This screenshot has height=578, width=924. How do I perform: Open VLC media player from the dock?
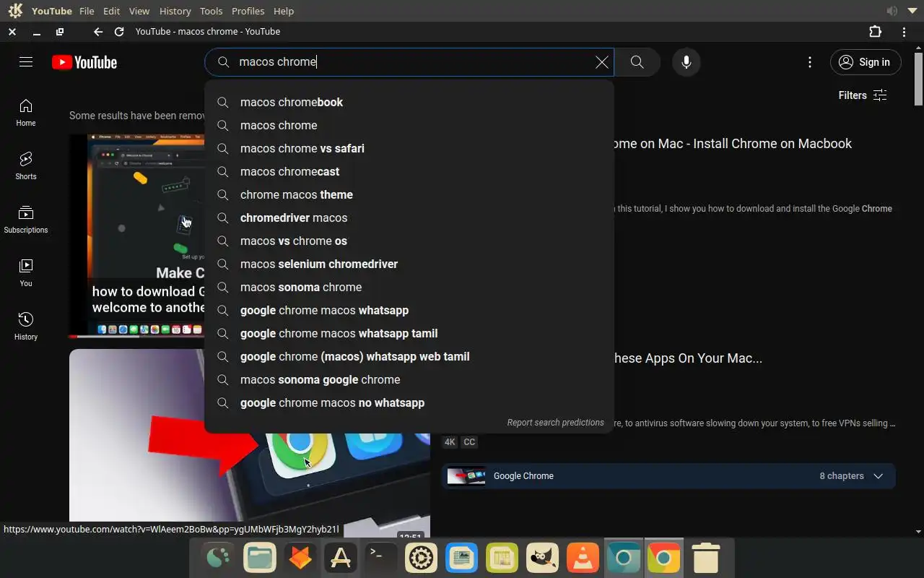(x=583, y=558)
